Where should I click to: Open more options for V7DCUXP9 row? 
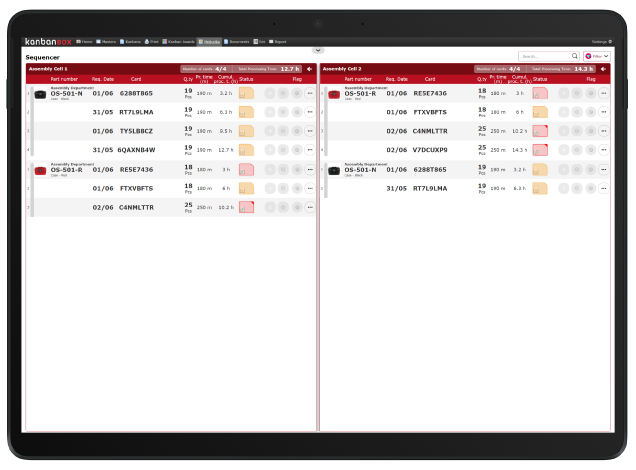(603, 150)
